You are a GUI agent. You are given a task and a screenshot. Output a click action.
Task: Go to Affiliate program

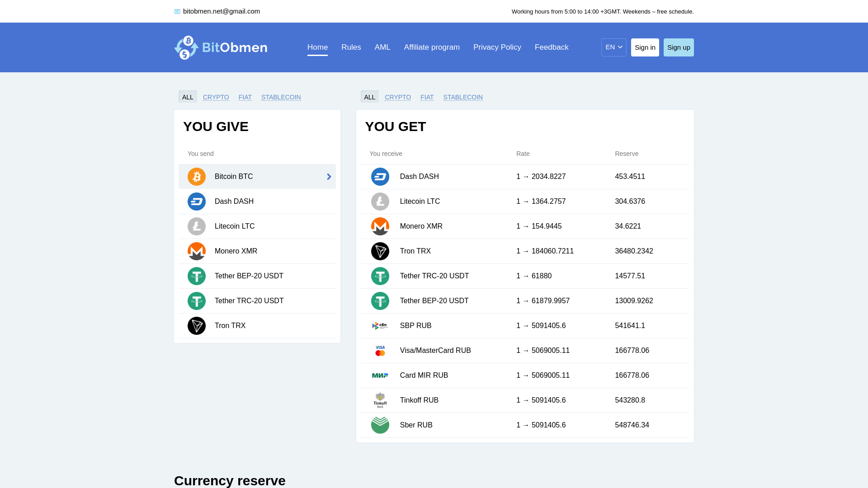[432, 47]
